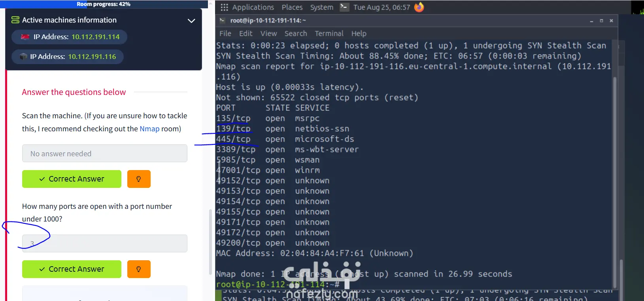This screenshot has height=301, width=644.
Task: Click the target machine cube icon
Action: (x=23, y=57)
